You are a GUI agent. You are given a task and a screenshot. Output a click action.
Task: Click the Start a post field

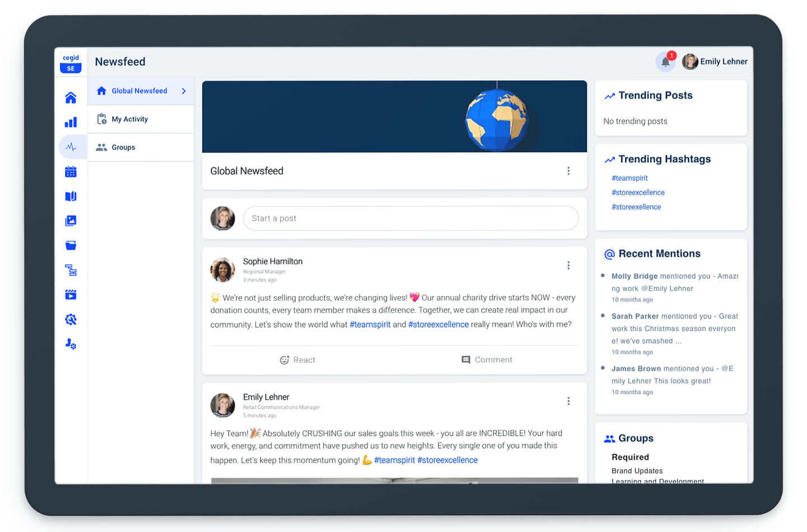click(x=410, y=218)
